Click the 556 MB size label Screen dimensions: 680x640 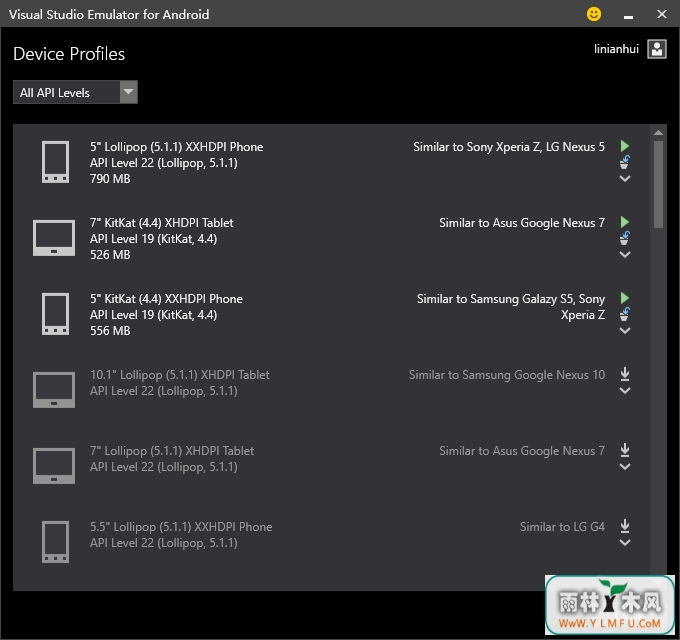(110, 331)
